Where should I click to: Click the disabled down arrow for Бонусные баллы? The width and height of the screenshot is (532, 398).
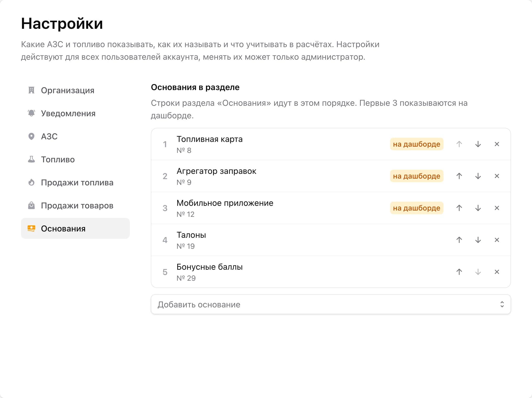click(478, 272)
